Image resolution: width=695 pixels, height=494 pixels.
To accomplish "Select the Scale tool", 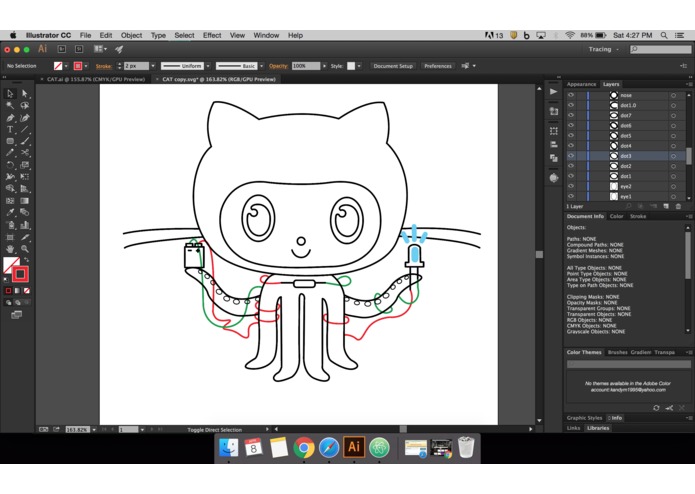I will pos(25,165).
